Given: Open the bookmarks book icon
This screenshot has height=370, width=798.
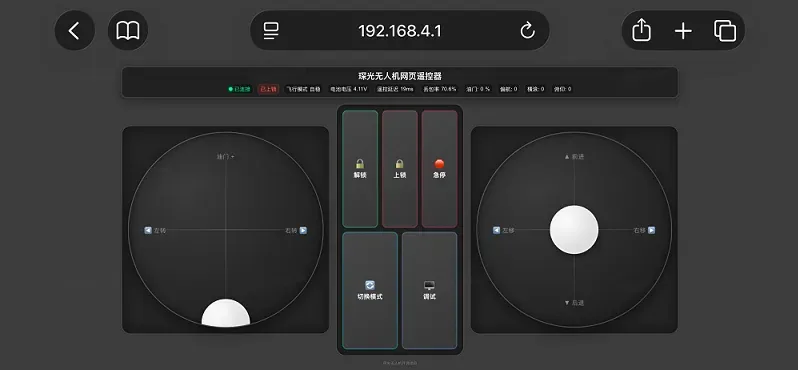Looking at the screenshot, I should pos(128,31).
